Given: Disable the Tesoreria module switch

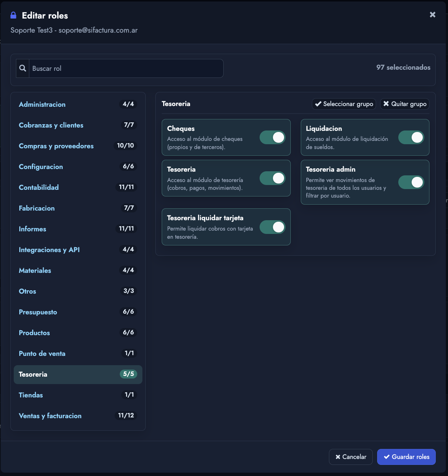Looking at the screenshot, I should [273, 178].
